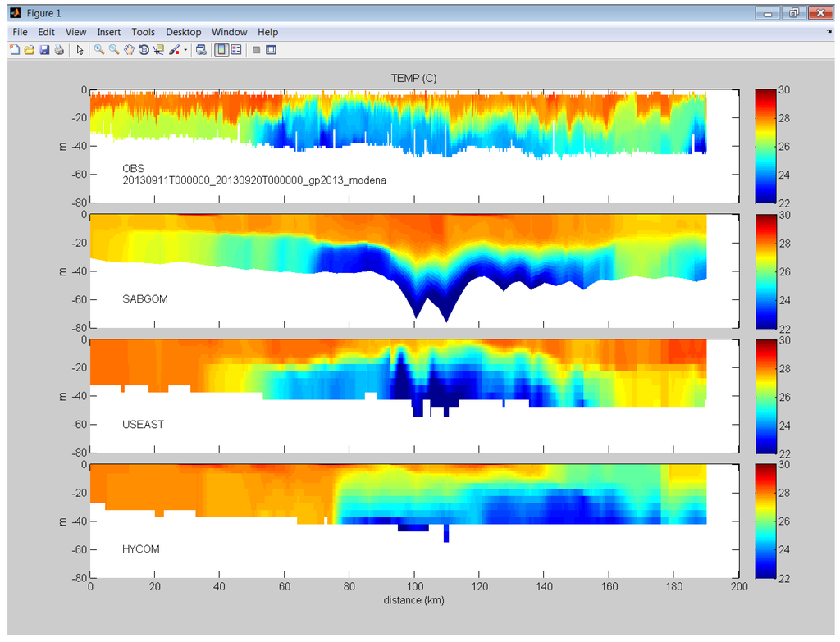
Task: Toggle the Edit Plot arrow pointer
Action: tap(80, 50)
